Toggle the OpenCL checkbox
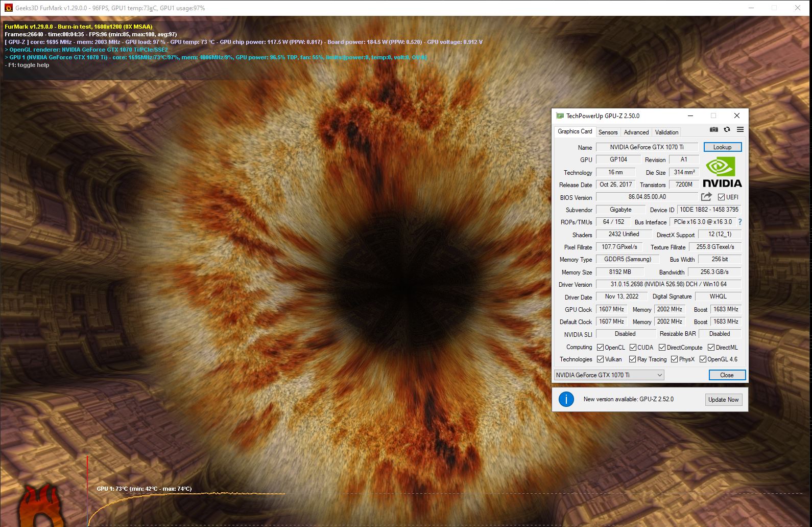This screenshot has width=812, height=527. (601, 348)
